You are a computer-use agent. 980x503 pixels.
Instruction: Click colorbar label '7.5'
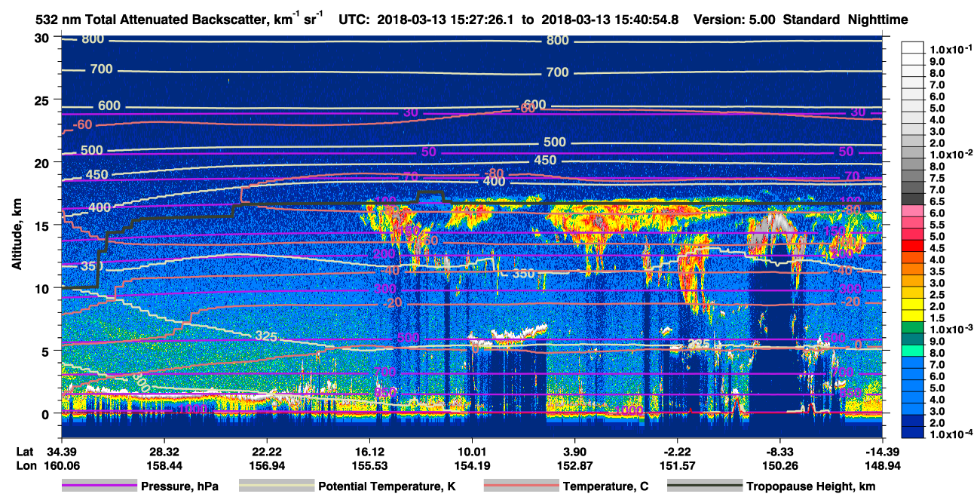(x=936, y=178)
